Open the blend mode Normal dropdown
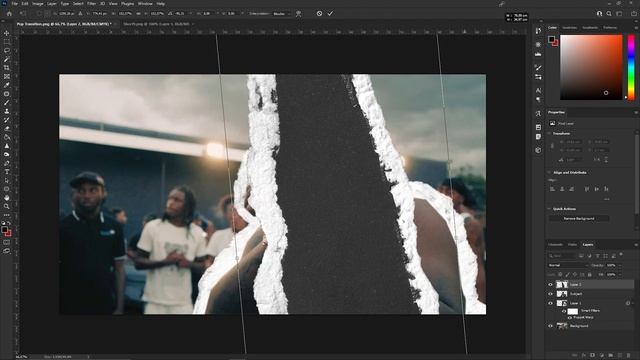 pyautogui.click(x=567, y=265)
